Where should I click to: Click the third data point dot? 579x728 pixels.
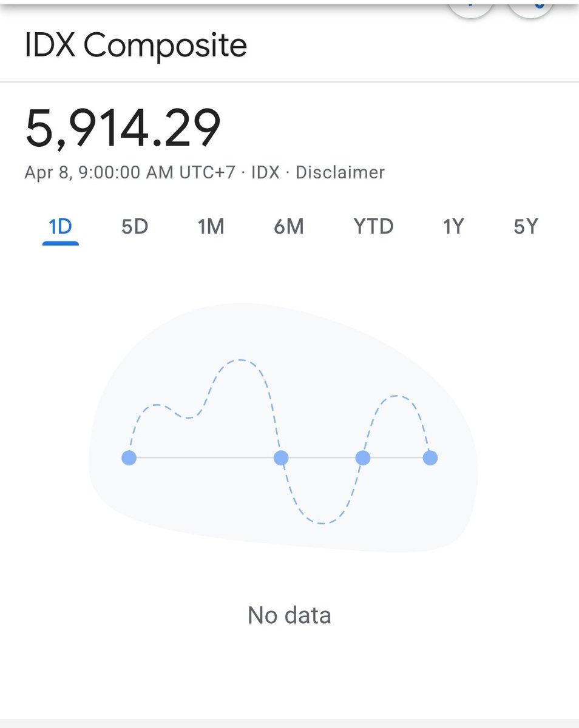(364, 457)
